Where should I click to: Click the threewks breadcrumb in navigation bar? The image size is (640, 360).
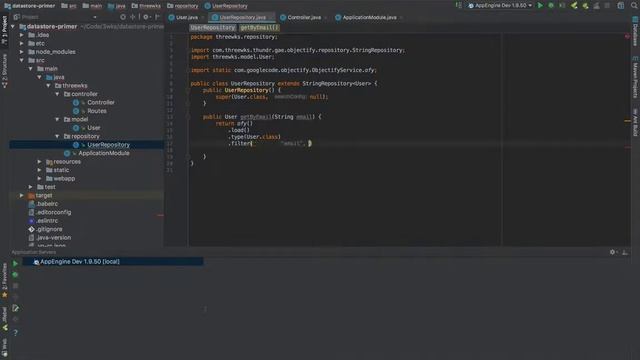(146, 6)
